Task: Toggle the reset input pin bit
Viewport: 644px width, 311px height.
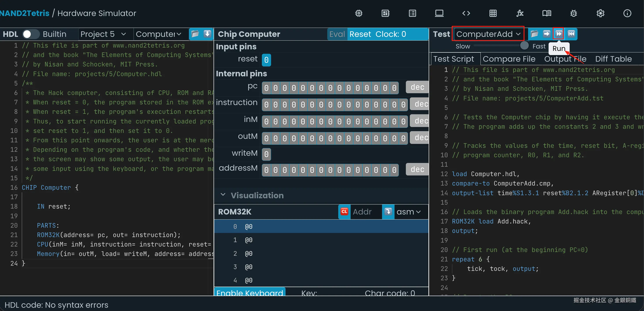Action: [266, 60]
